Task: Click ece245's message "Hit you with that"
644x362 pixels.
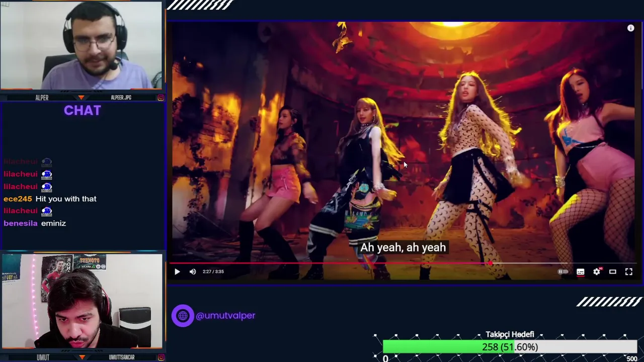Action: (x=66, y=199)
